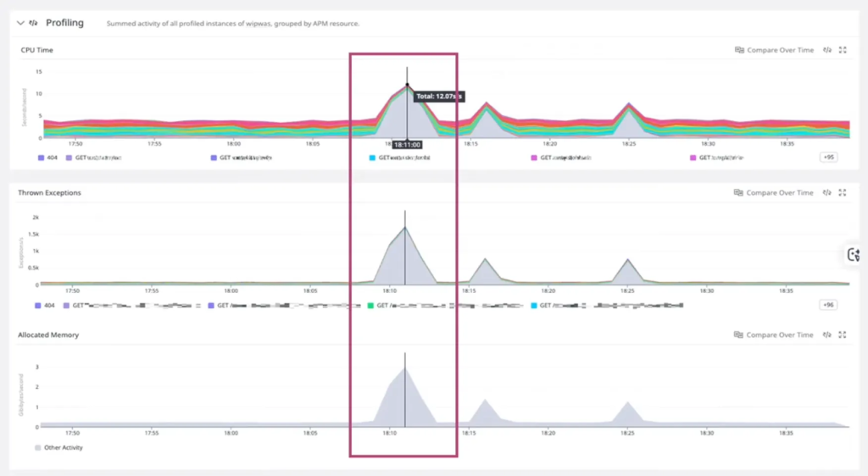Toggle the 404 series in Thrown Exceptions legend
Screen dimensions: 868x476
coord(46,306)
